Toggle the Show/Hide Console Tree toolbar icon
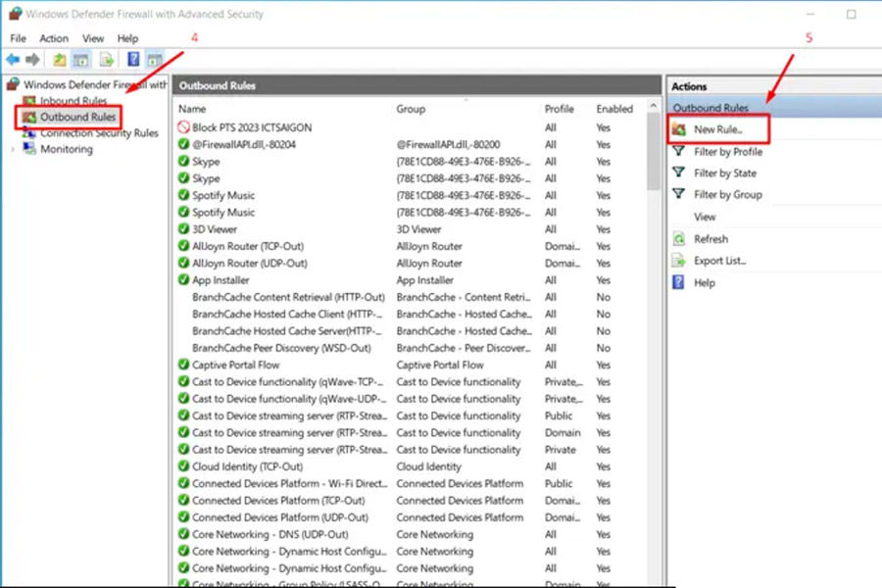 tap(81, 59)
